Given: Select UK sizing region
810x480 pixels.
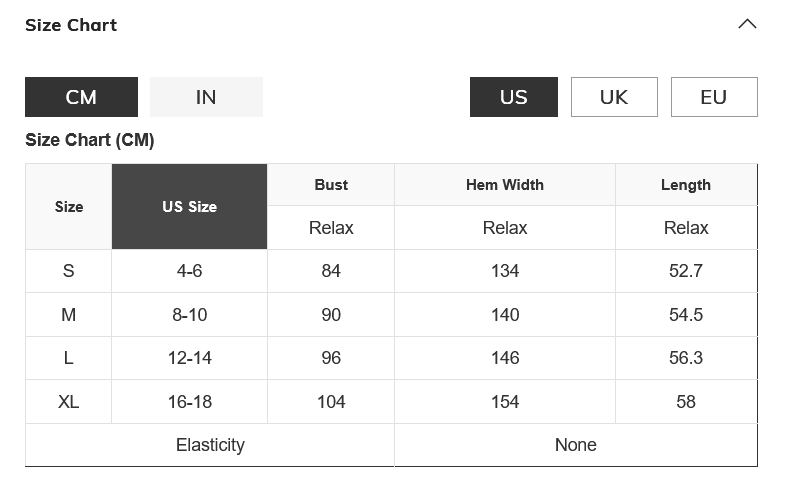Looking at the screenshot, I should [614, 97].
